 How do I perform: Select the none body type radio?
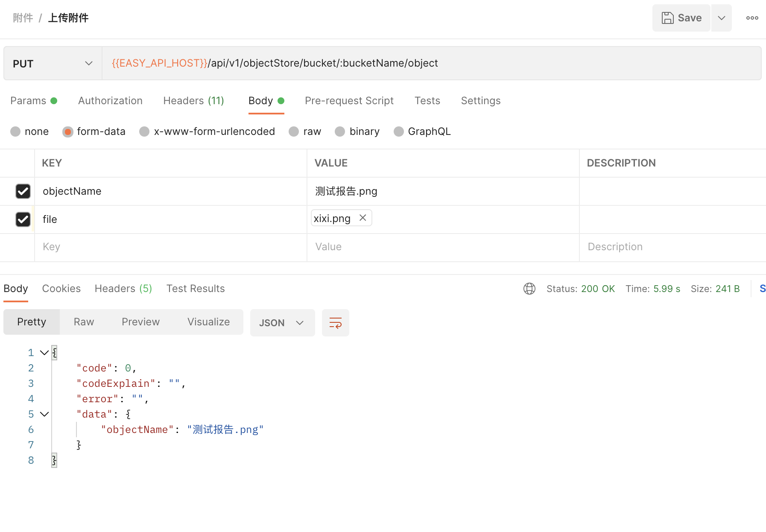[15, 132]
